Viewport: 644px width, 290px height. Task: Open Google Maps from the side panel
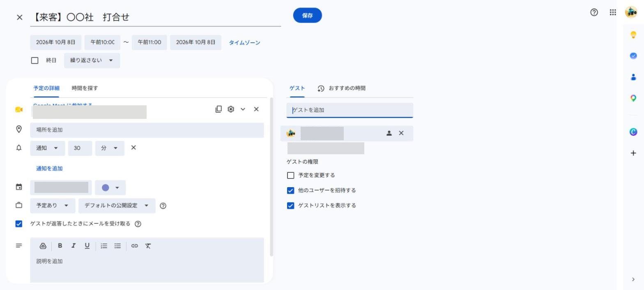(633, 98)
